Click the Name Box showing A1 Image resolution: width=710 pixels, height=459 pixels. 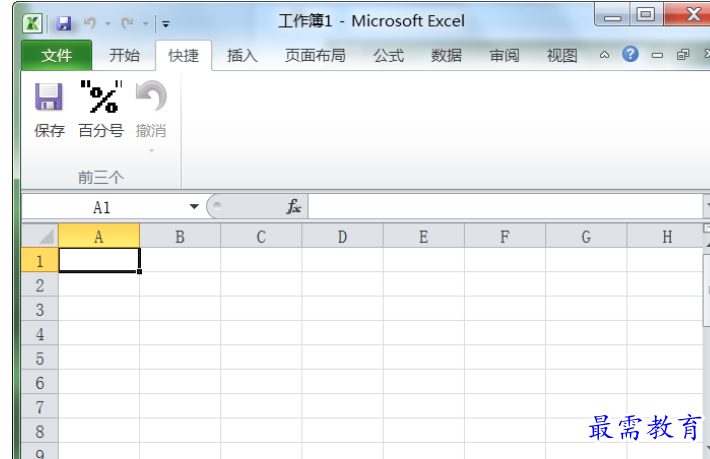pos(103,207)
